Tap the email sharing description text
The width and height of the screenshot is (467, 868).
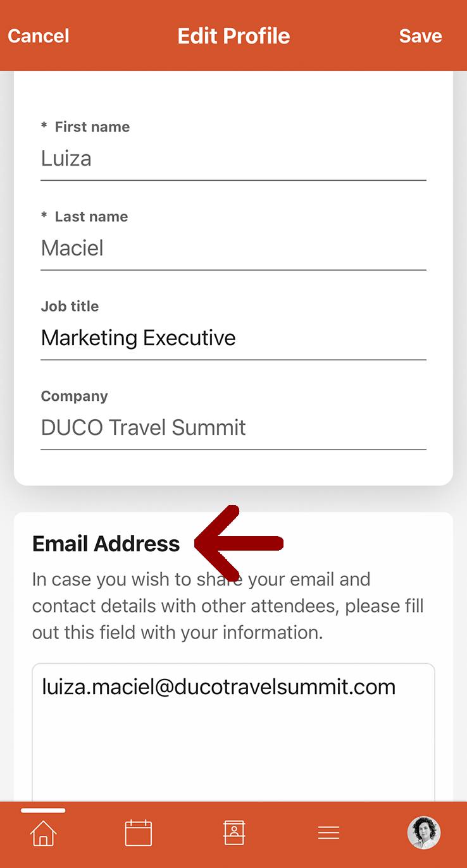point(228,606)
